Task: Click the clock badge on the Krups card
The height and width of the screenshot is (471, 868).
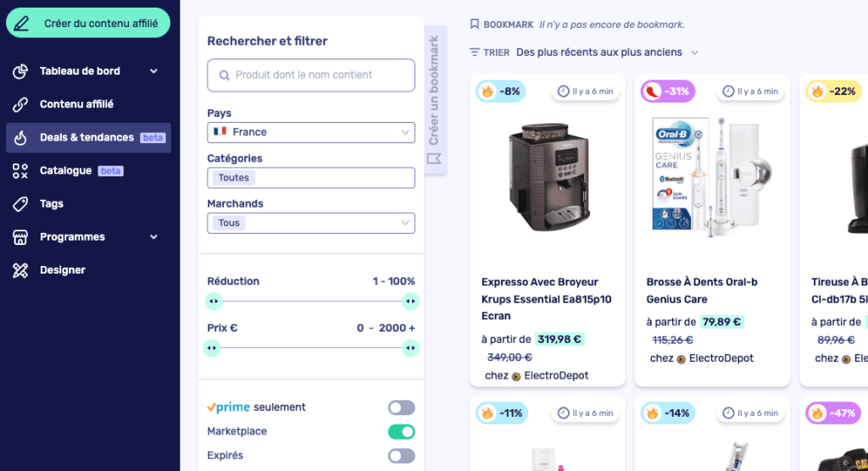Action: [586, 91]
